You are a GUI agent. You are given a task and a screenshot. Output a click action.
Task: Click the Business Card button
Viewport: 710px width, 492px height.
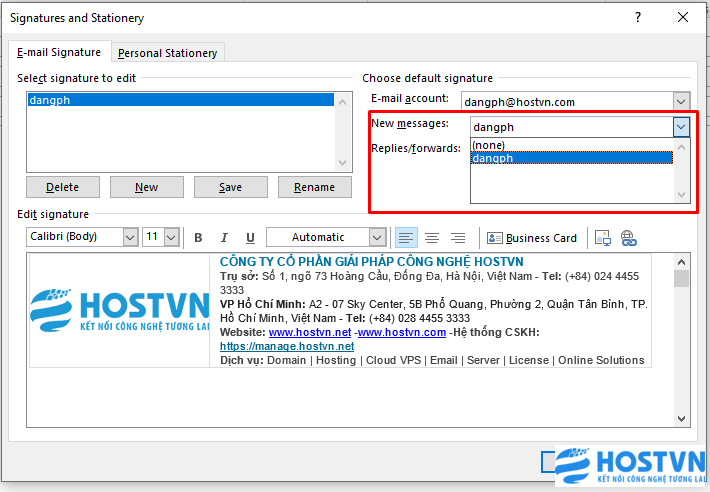pos(532,238)
